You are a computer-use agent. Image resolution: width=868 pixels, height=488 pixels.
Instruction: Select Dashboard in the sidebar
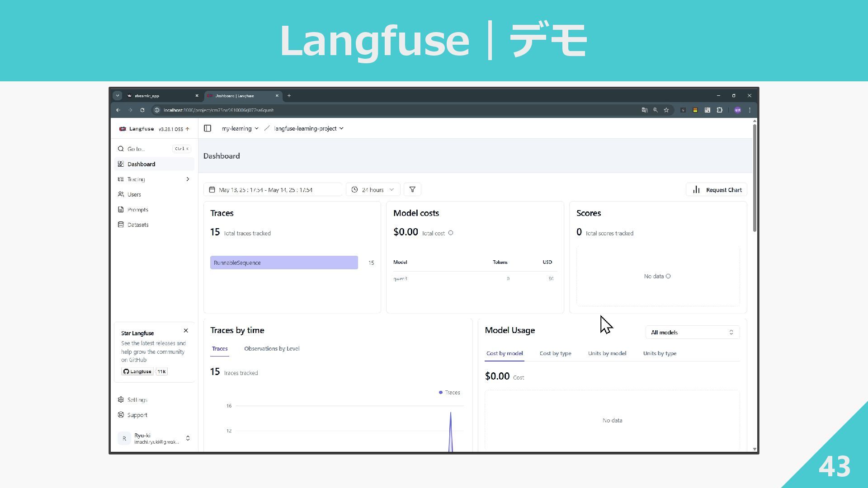click(154, 164)
